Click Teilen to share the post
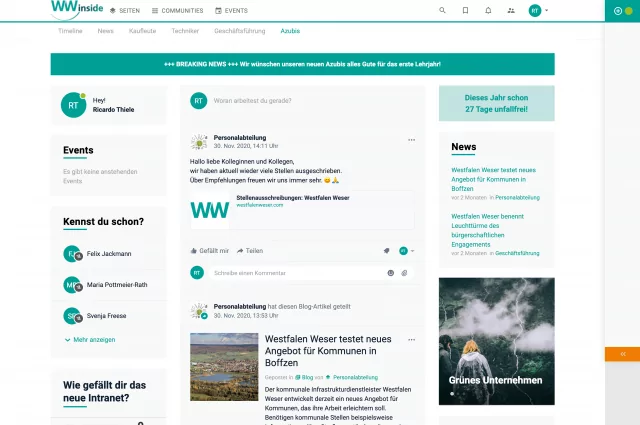The height and width of the screenshot is (425, 640). pyautogui.click(x=250, y=251)
